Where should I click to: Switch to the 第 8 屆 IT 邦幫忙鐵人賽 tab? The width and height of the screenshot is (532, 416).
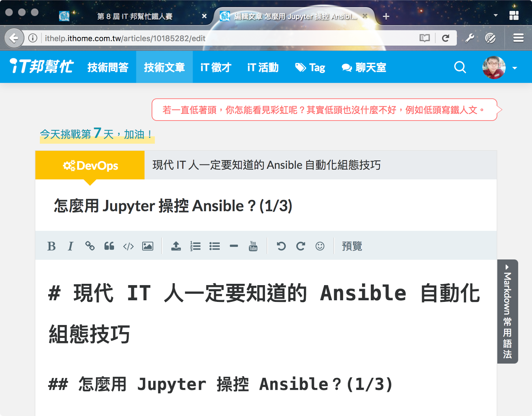(135, 16)
